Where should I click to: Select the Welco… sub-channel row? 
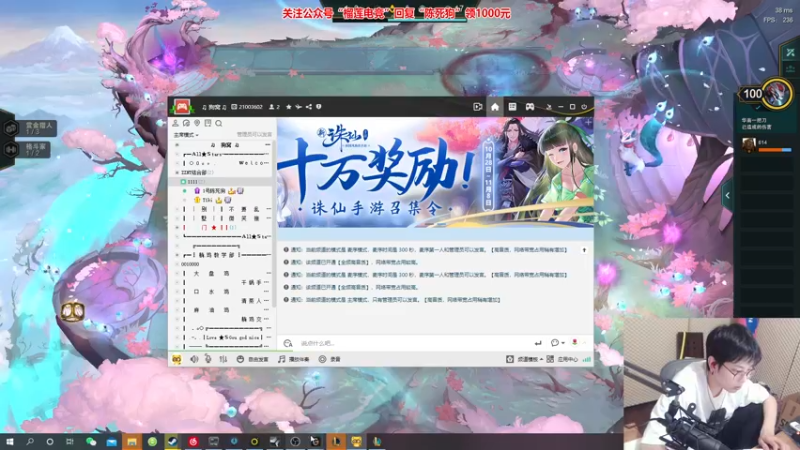pyautogui.click(x=222, y=163)
